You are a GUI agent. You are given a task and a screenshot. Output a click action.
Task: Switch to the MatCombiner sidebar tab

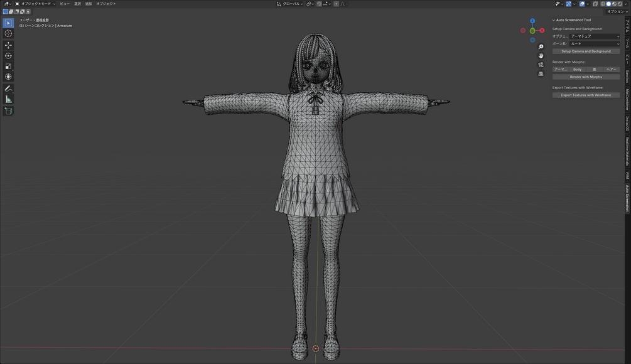click(x=627, y=99)
